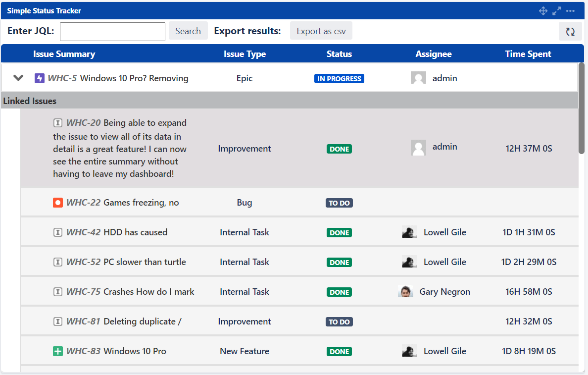Click time spent 16H 58M 0S
Viewport: 588px width, 375px height.
point(529,292)
